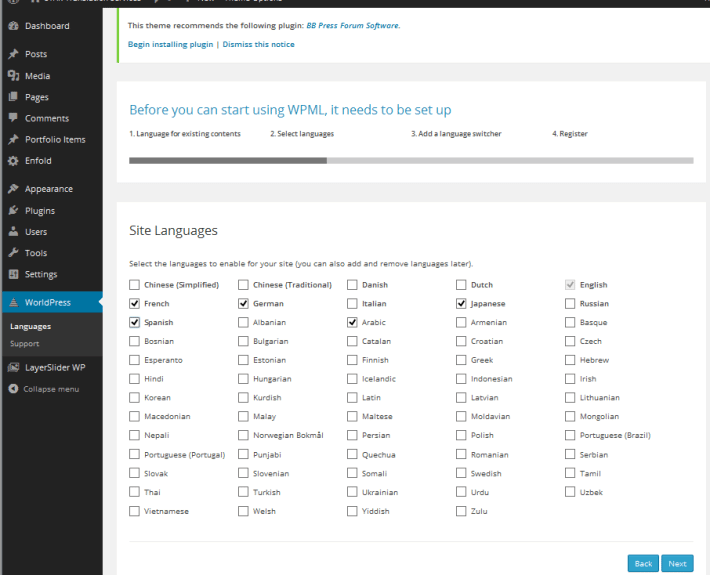710x575 pixels.
Task: Click the Next button
Action: click(x=677, y=564)
